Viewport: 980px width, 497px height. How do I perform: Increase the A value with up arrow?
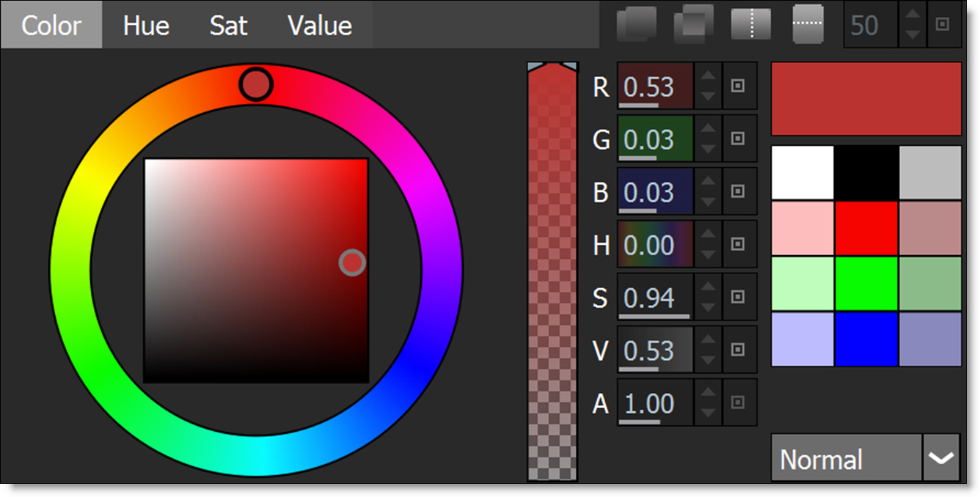tap(707, 394)
